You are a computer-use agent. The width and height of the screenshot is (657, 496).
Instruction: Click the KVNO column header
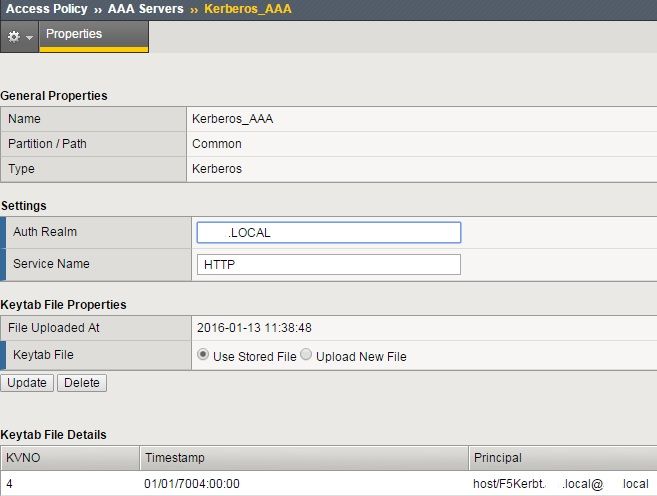pyautogui.click(x=70, y=458)
